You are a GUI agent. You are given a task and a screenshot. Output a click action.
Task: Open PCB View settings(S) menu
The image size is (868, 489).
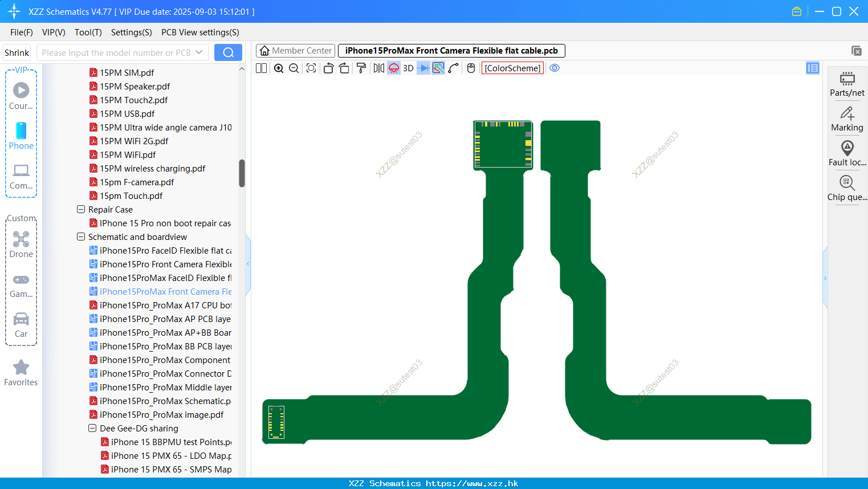point(200,32)
